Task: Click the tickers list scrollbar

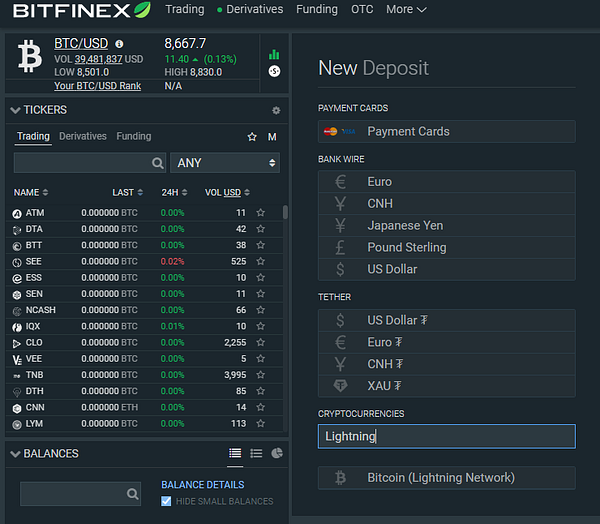Action: tap(285, 212)
